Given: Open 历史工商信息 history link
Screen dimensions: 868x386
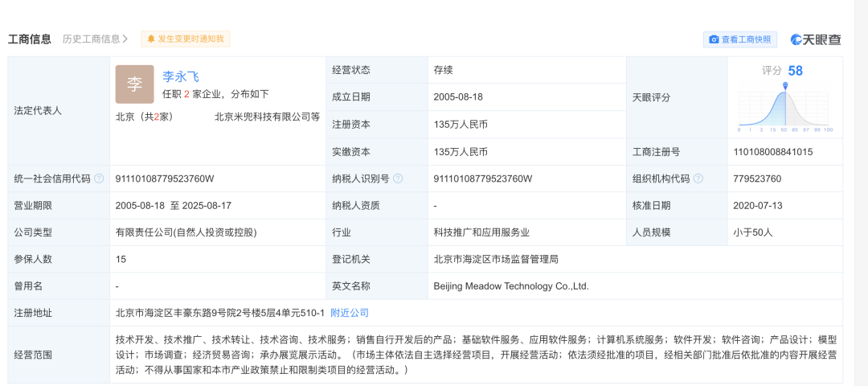Looking at the screenshot, I should [95, 39].
